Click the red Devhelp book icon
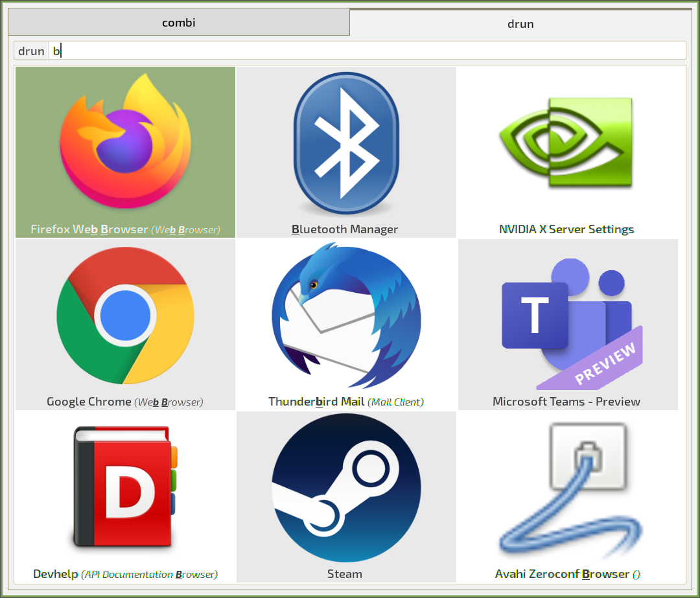Viewport: 700px width, 598px height. coord(125,486)
